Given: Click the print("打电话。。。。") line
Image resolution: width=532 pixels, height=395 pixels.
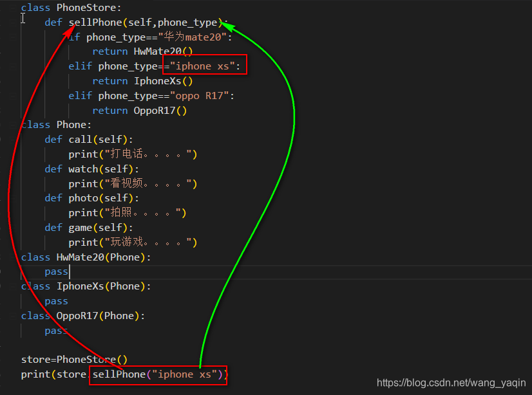Looking at the screenshot, I should coord(133,154).
